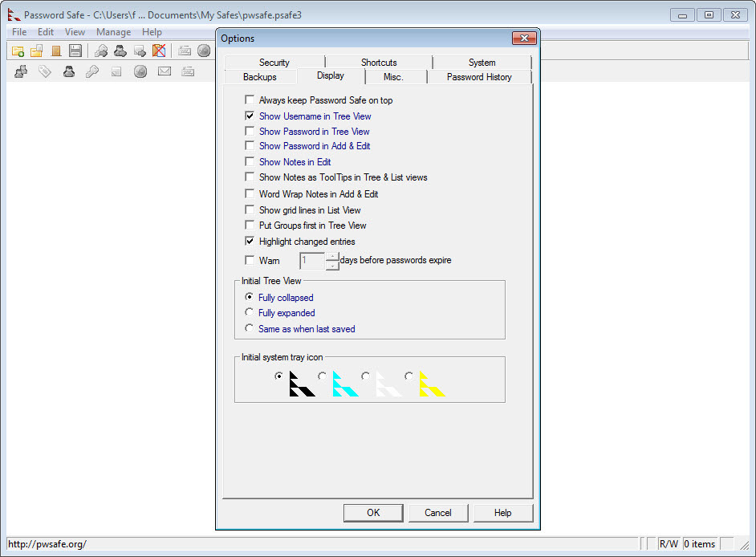Click the cyan system tray icon image
756x557 pixels.
345,384
